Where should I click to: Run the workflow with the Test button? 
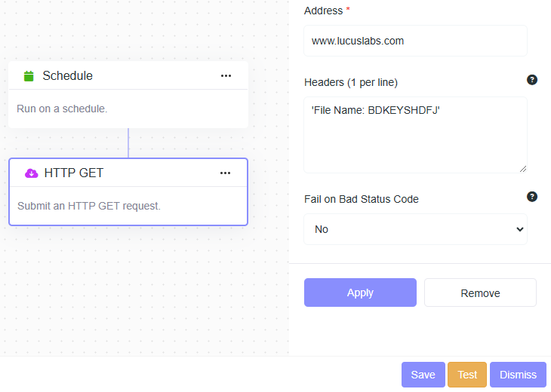pos(467,375)
